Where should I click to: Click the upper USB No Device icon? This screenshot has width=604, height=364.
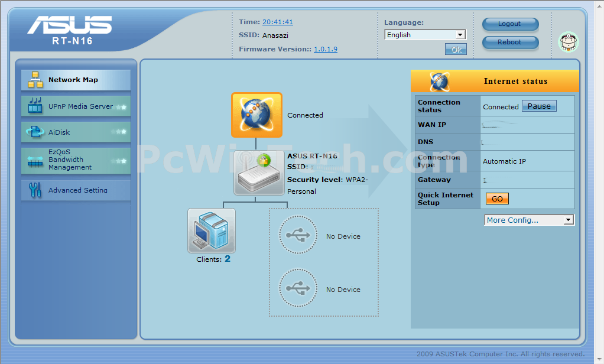tap(298, 235)
